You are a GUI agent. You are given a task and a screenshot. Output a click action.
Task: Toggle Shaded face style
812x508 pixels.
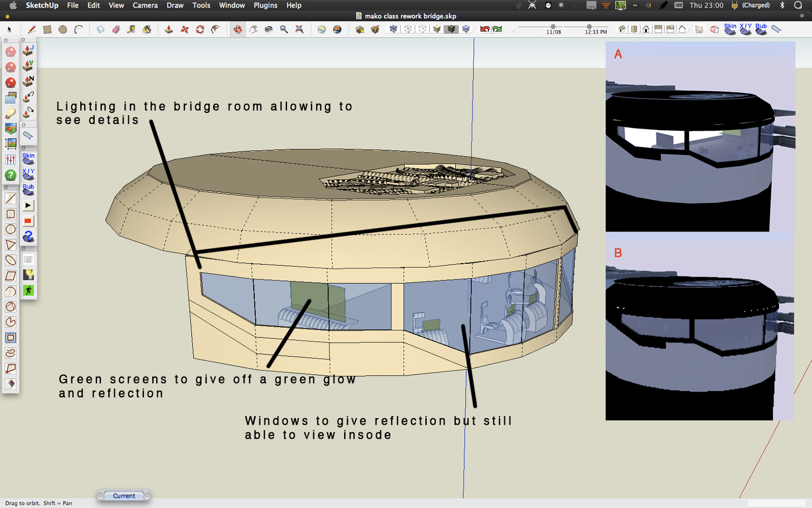[437, 29]
